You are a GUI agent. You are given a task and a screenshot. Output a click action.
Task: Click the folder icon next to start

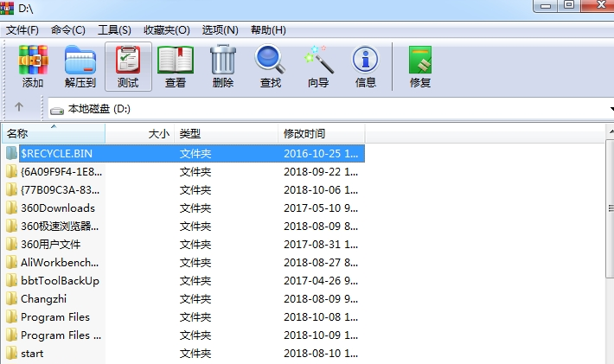(x=12, y=354)
